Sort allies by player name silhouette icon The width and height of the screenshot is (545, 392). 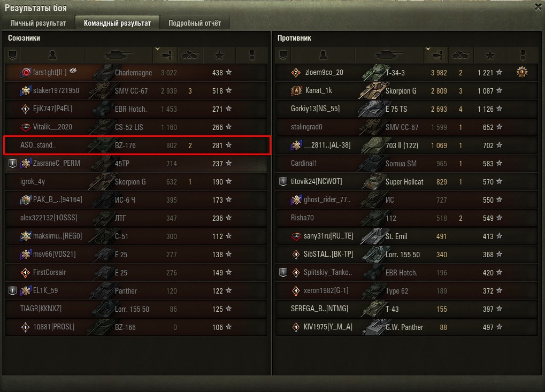(52, 55)
